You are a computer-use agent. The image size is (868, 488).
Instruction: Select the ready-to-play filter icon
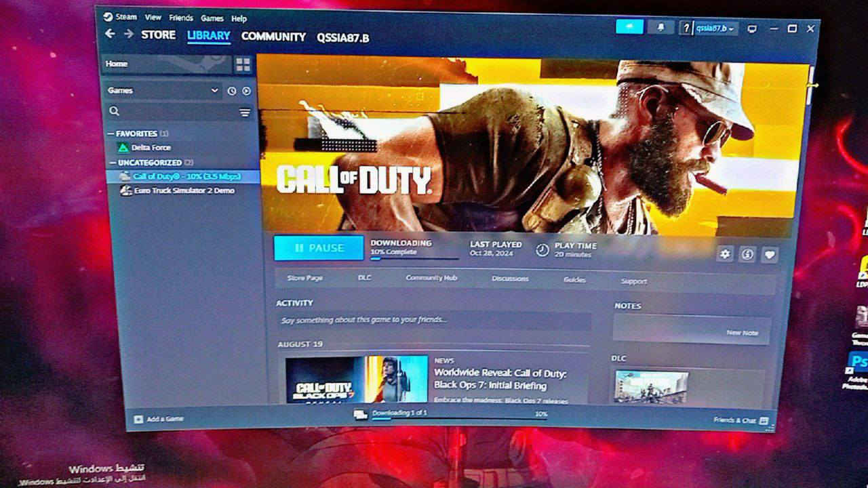pyautogui.click(x=247, y=90)
